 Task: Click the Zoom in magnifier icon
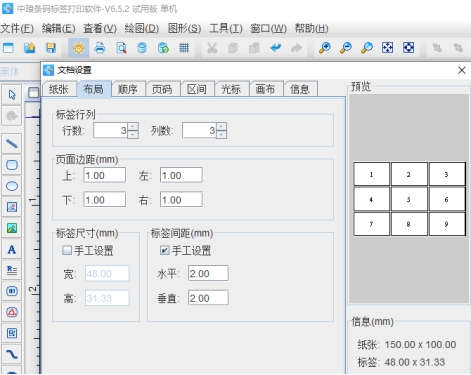[325, 48]
